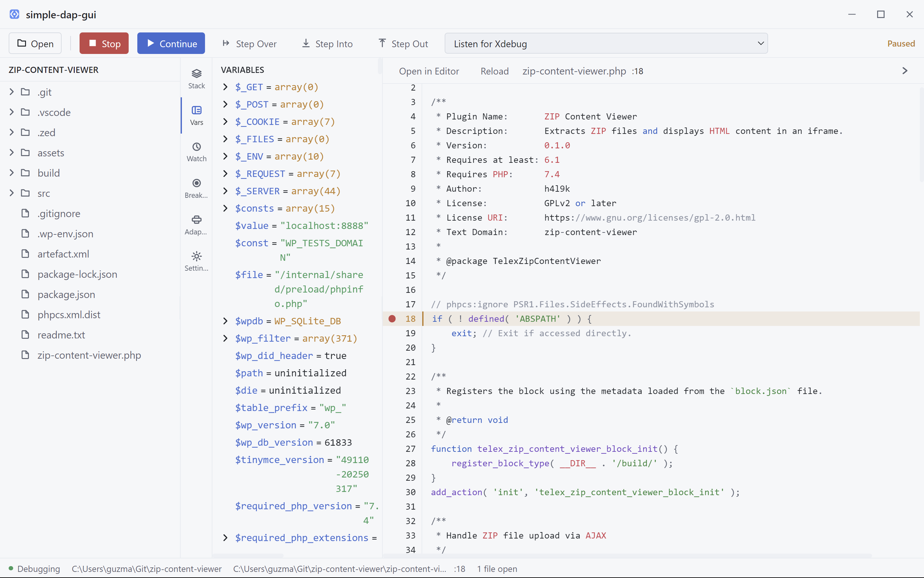
Task: Open the Stack panel
Action: 196,79
